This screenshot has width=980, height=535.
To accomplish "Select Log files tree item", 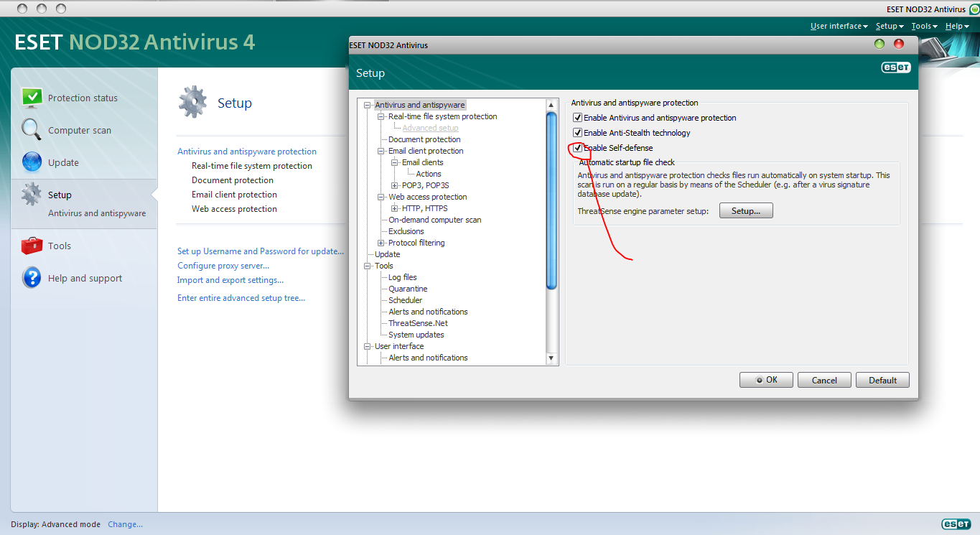I will (402, 277).
